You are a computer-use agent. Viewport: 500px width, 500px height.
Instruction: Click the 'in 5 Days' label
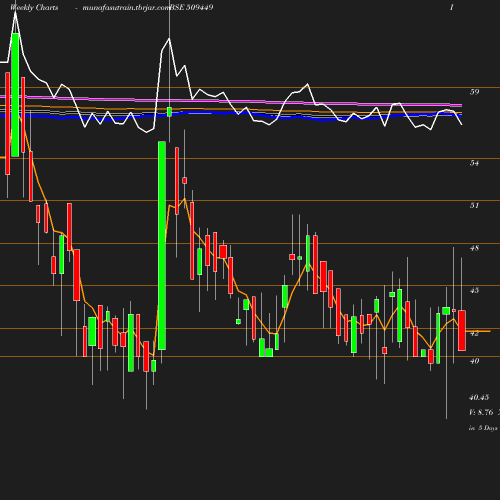(483, 428)
